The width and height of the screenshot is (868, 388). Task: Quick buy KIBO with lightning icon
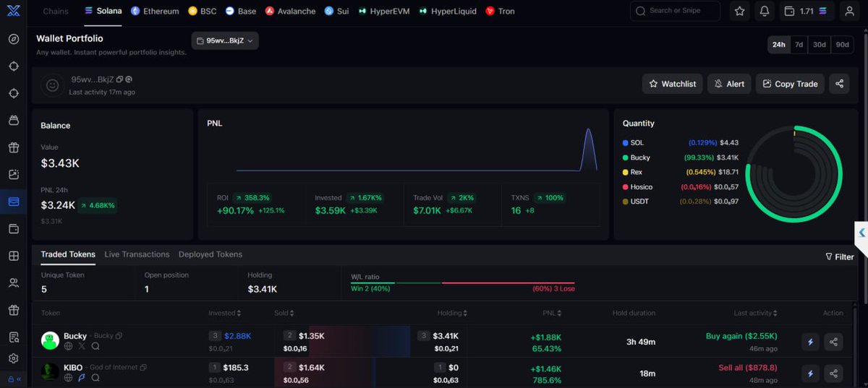(810, 374)
